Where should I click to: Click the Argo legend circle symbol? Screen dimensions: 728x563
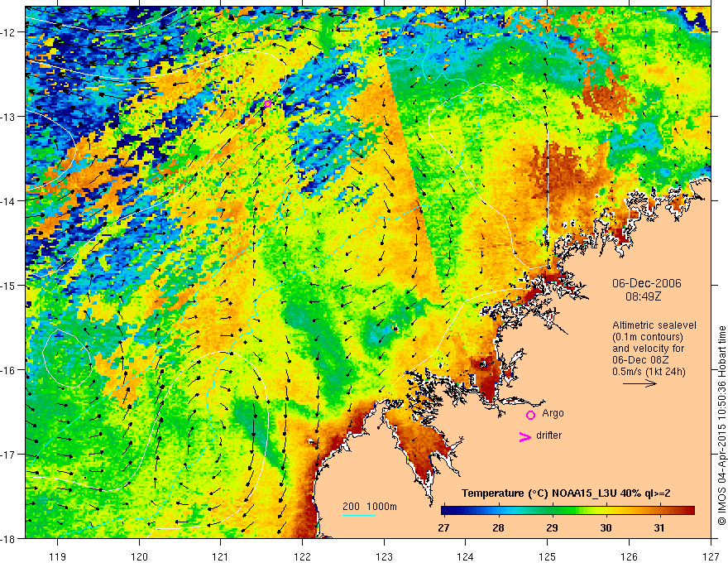click(530, 415)
